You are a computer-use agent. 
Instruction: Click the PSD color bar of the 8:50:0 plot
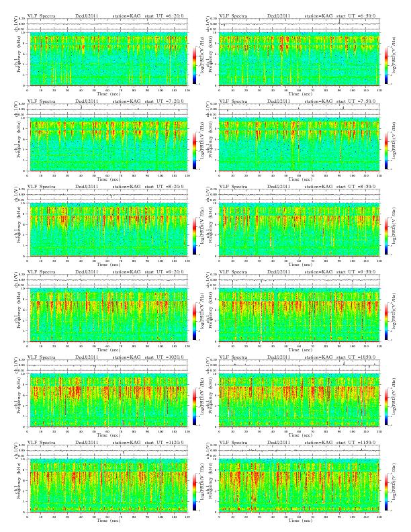386,236
